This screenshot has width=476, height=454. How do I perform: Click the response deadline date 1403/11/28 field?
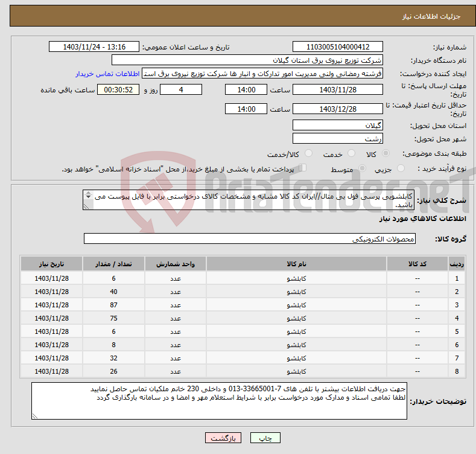coord(338,89)
